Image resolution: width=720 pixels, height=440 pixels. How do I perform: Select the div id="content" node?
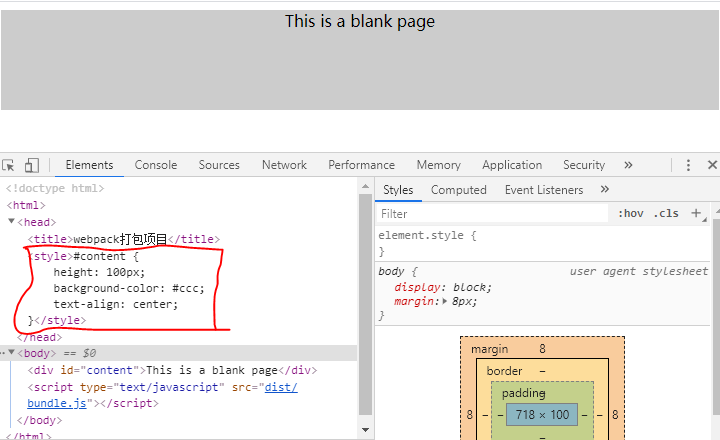click(x=172, y=370)
